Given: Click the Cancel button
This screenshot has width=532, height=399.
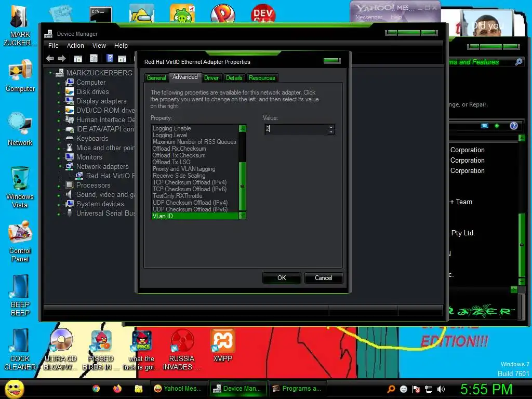Looking at the screenshot, I should (324, 278).
